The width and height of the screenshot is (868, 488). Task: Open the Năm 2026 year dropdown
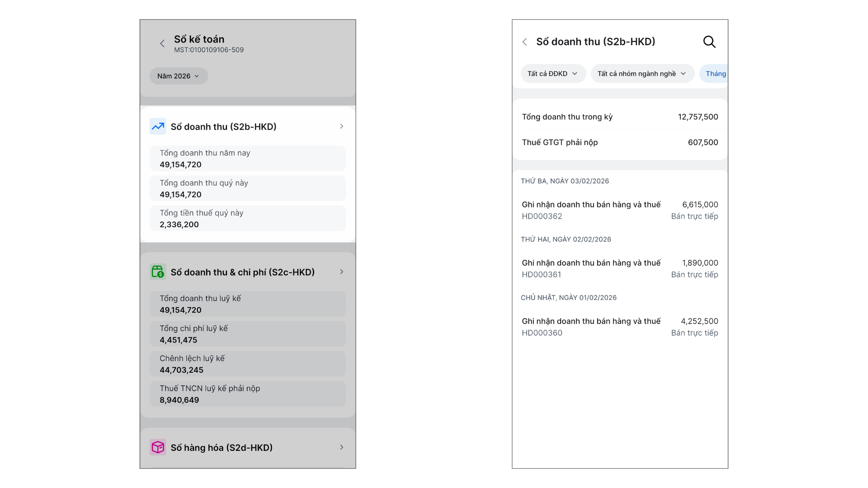pos(179,76)
